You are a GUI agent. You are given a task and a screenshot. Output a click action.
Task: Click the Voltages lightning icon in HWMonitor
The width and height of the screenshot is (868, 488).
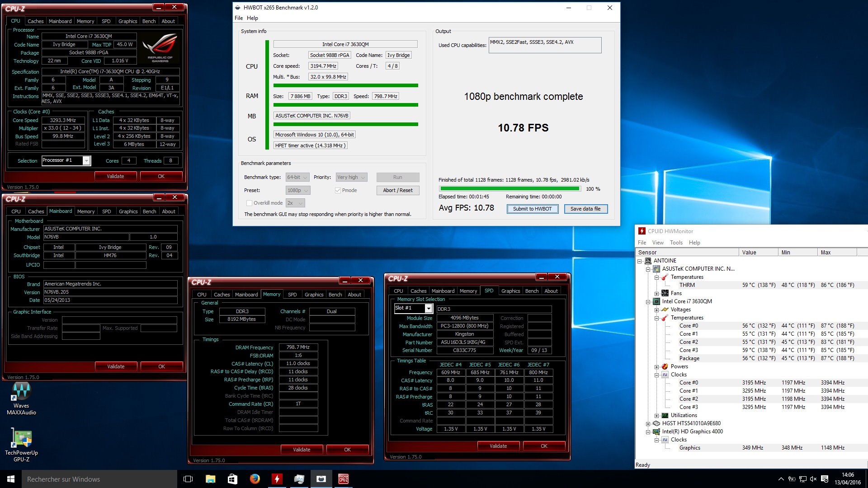coord(665,310)
